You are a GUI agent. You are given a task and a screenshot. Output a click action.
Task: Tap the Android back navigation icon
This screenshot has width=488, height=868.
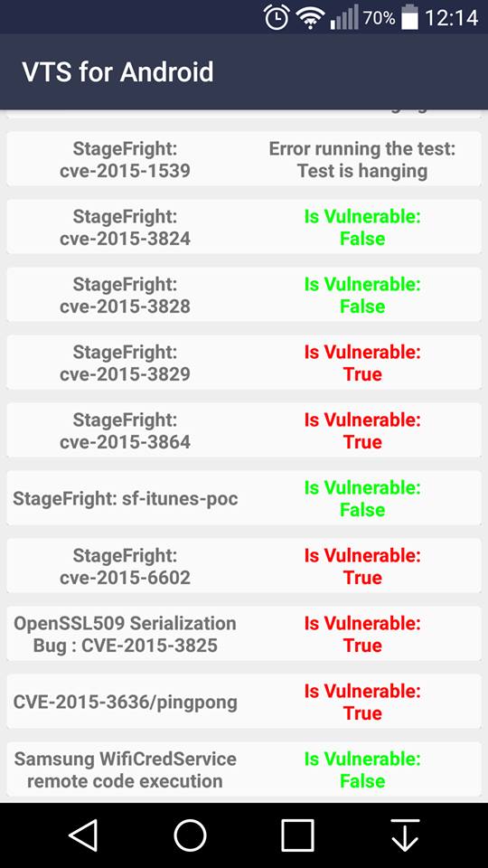[84, 835]
